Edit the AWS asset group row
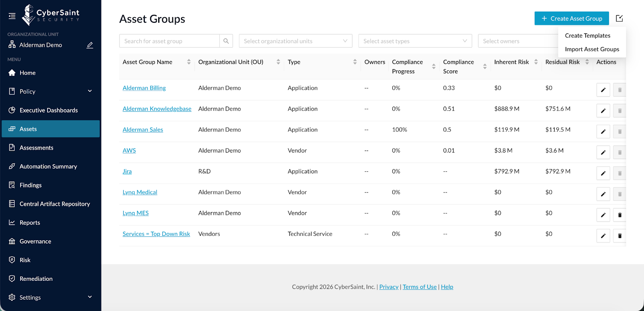This screenshot has width=644, height=311. click(x=603, y=152)
